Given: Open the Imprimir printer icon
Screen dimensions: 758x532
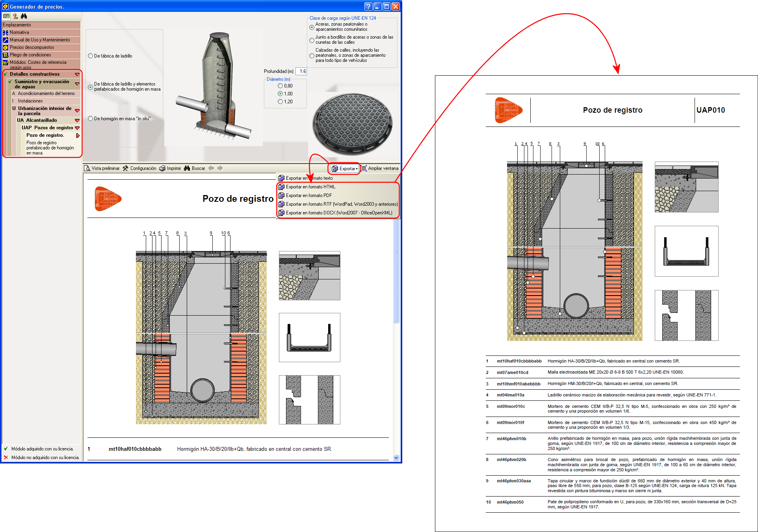Looking at the screenshot, I should tap(162, 168).
